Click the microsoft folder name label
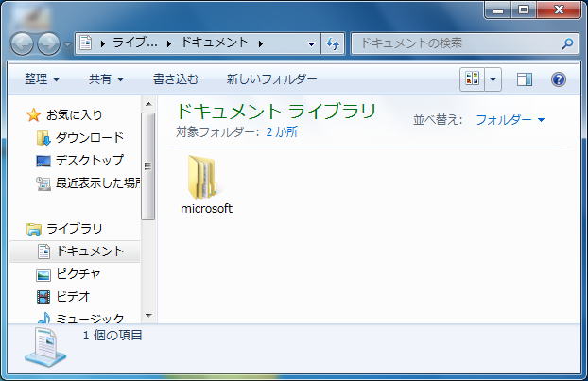The width and height of the screenshot is (588, 381). (207, 209)
